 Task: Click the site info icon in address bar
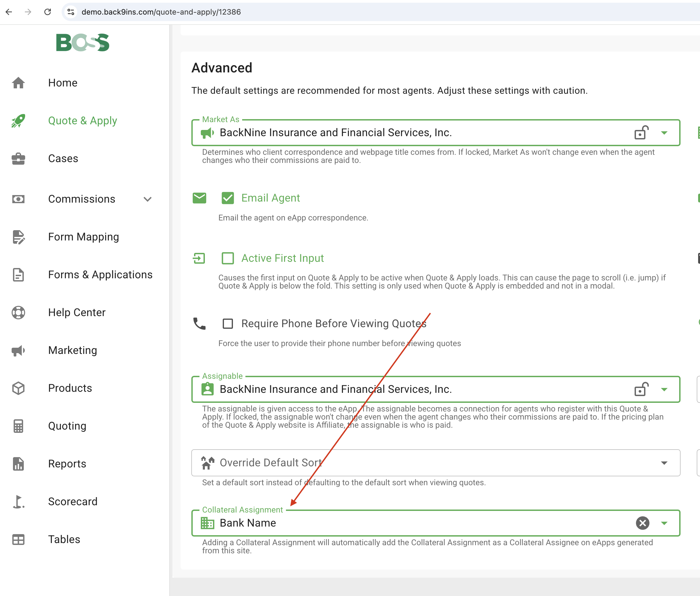(71, 12)
